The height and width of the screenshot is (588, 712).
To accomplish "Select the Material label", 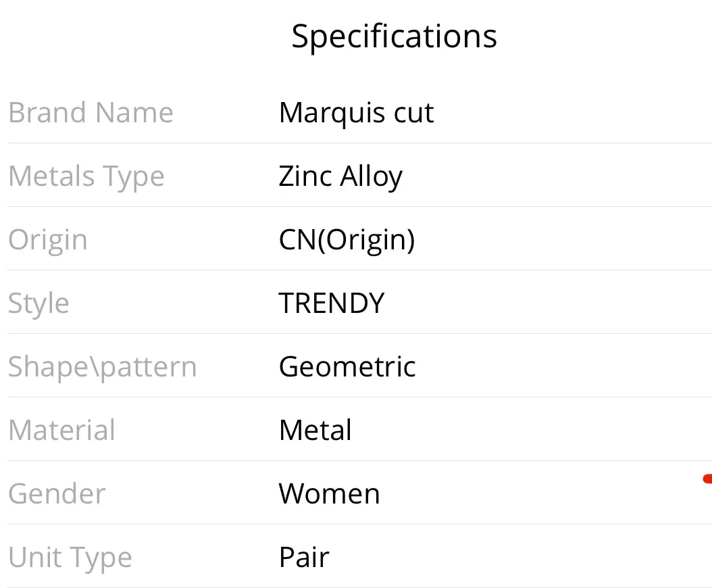I will (61, 431).
